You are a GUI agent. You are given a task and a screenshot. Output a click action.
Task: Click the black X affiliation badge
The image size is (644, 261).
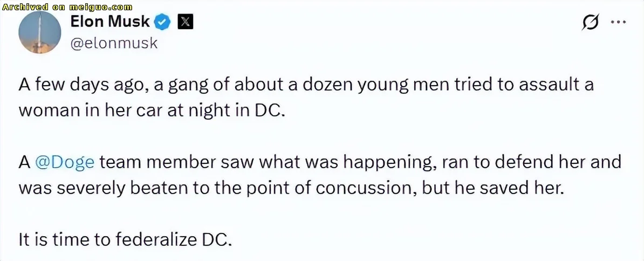(185, 22)
